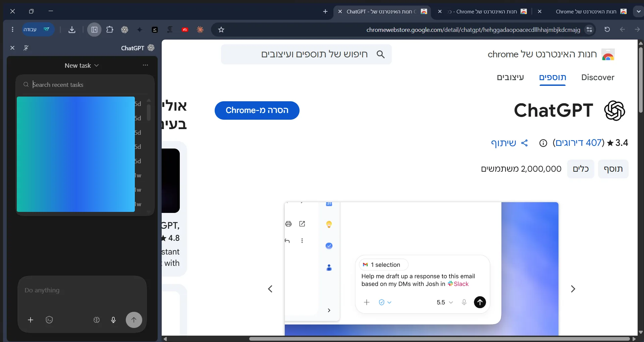Open the Discover tab

[598, 77]
